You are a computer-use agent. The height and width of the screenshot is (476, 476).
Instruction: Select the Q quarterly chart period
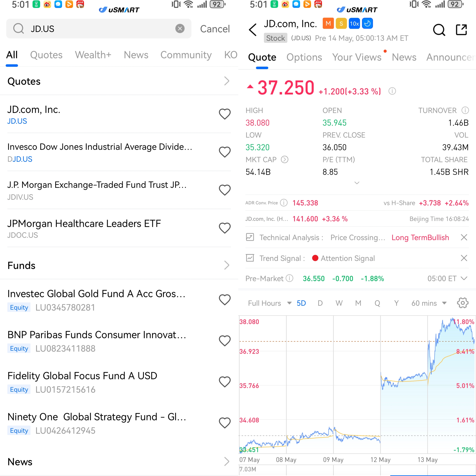coord(377,303)
